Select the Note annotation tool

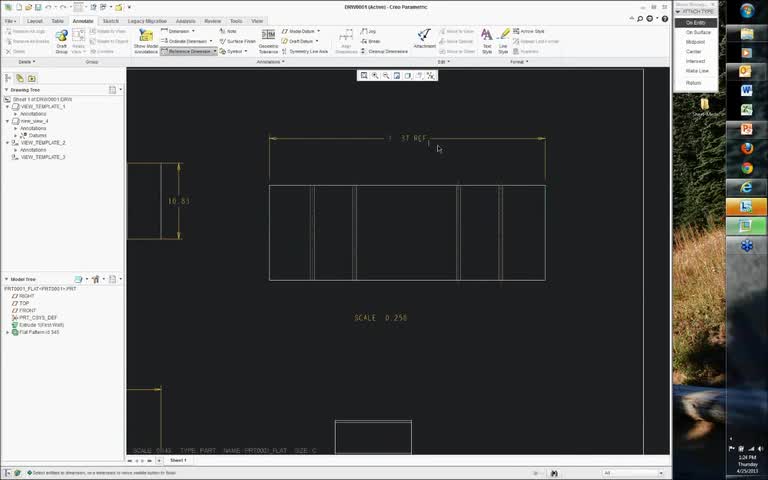228,31
